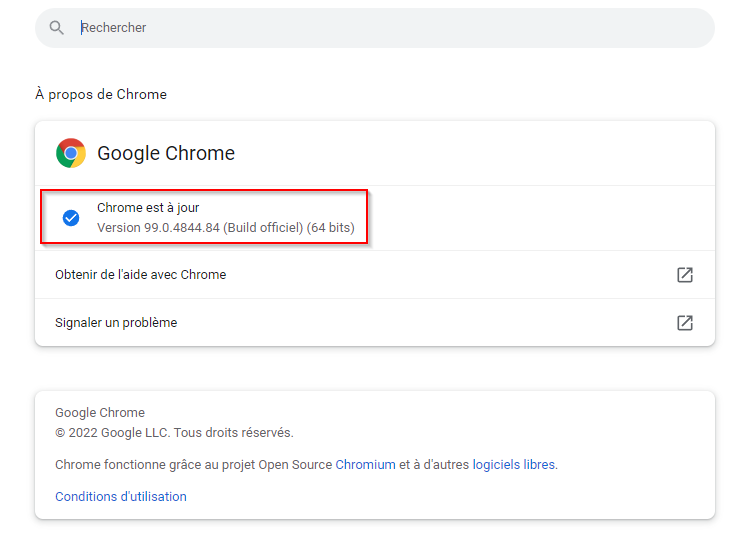This screenshot has height=542, width=742.
Task: Open help via the external-link icon
Action: tap(685, 275)
